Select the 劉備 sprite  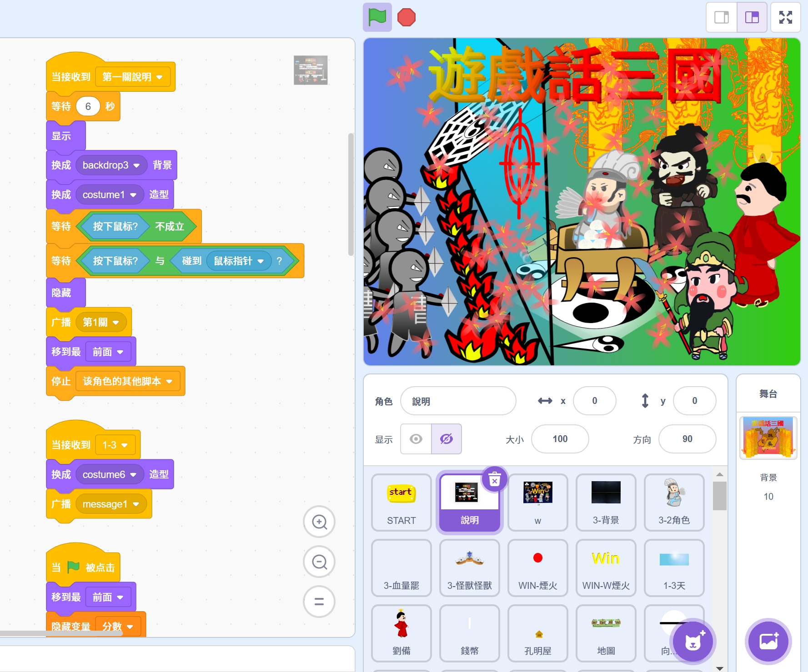(x=401, y=633)
